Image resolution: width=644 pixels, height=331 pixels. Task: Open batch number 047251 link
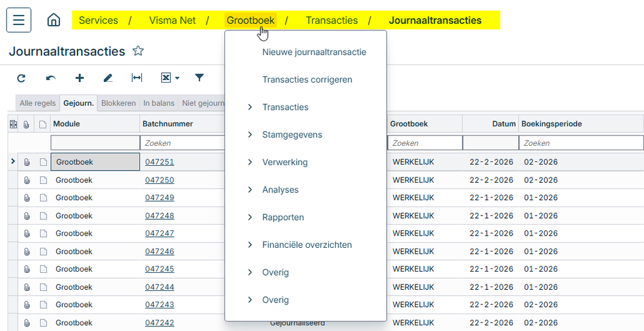[x=159, y=162]
